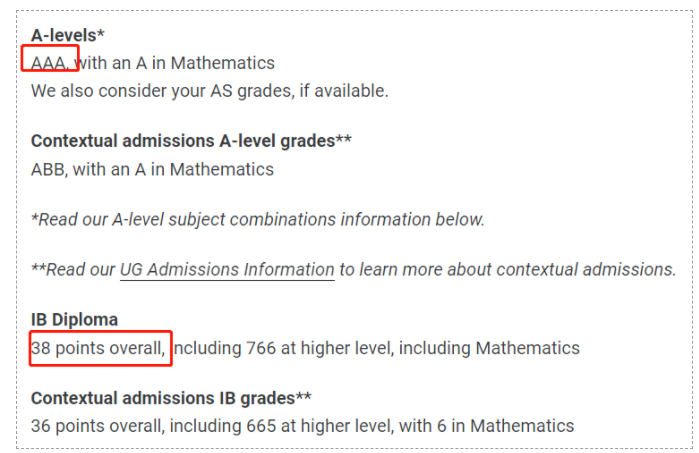
Task: Click the red-boxed AAA grade text
Action: tap(50, 63)
